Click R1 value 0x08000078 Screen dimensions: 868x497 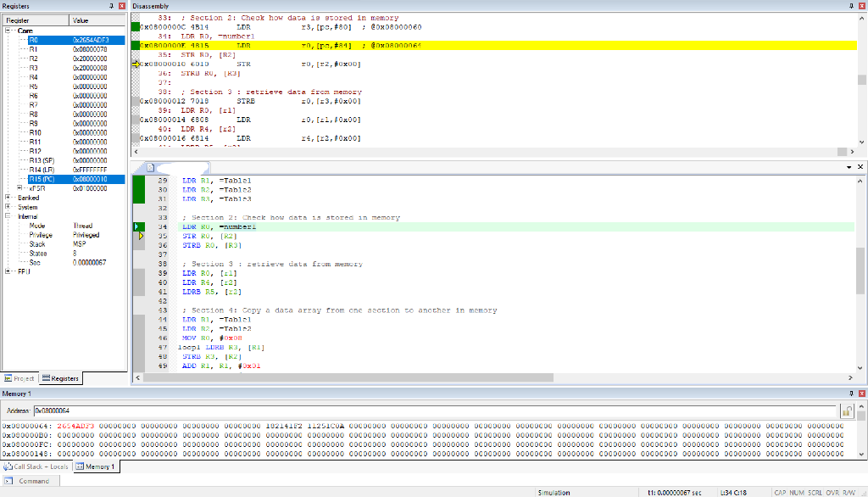[x=90, y=49]
